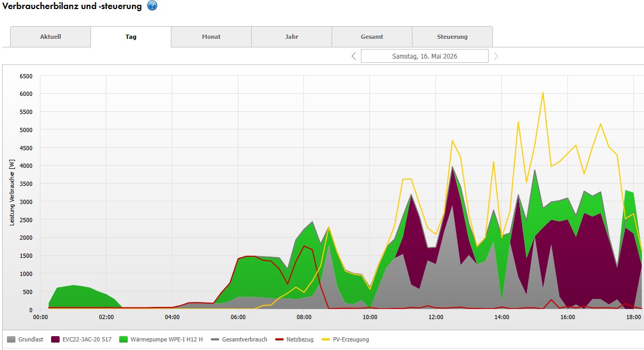Go to previous day with left chevron
The width and height of the screenshot is (644, 350).
click(x=353, y=56)
